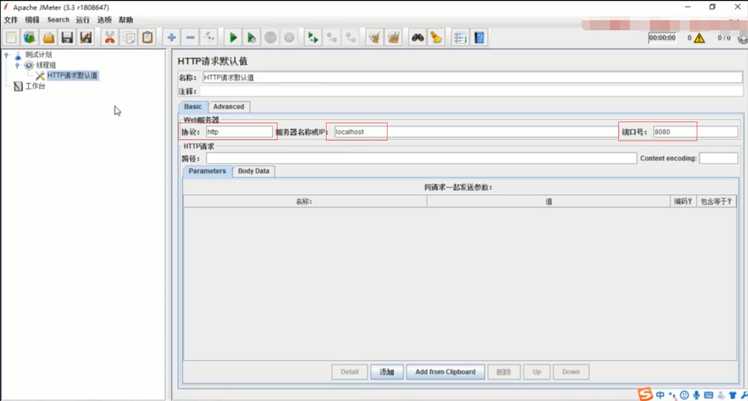Click Start no pauses icon
This screenshot has width=748, height=401.
[252, 37]
